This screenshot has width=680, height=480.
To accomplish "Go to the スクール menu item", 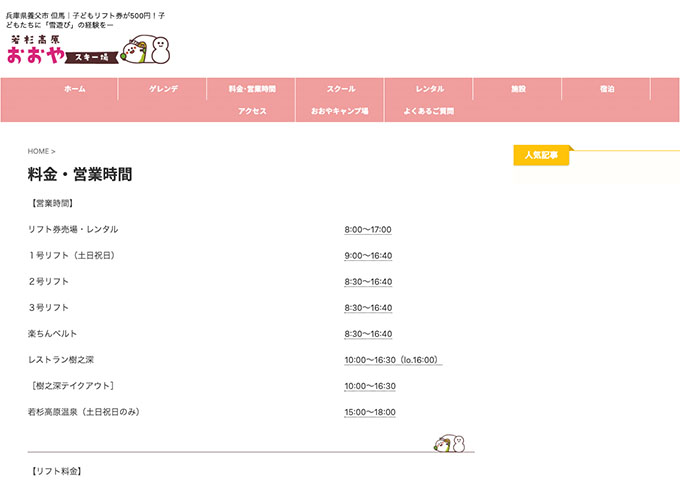I will point(341,89).
